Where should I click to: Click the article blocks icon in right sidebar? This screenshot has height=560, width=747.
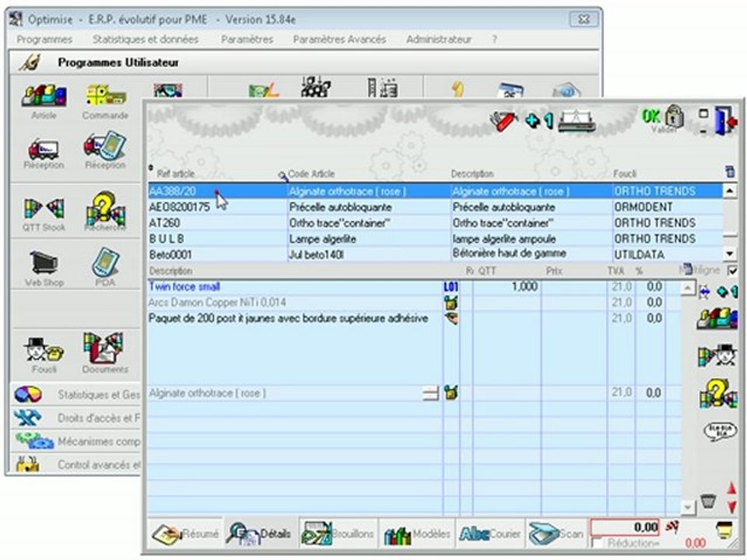pyautogui.click(x=717, y=318)
